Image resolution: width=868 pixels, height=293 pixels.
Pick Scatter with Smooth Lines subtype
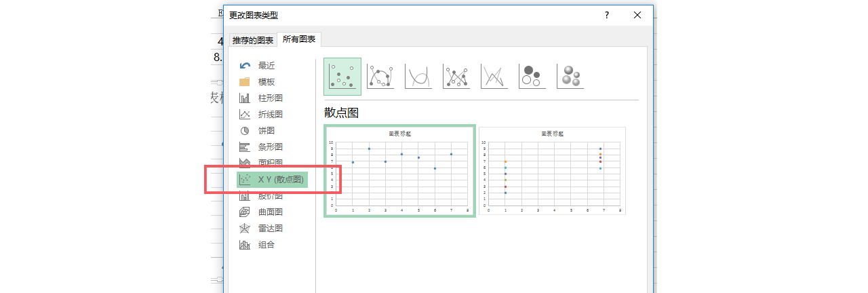coord(418,77)
